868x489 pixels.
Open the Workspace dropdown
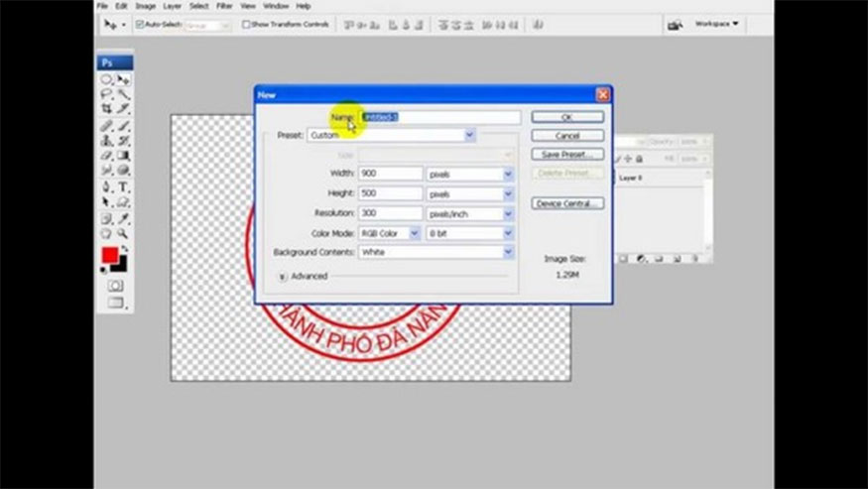pos(717,24)
